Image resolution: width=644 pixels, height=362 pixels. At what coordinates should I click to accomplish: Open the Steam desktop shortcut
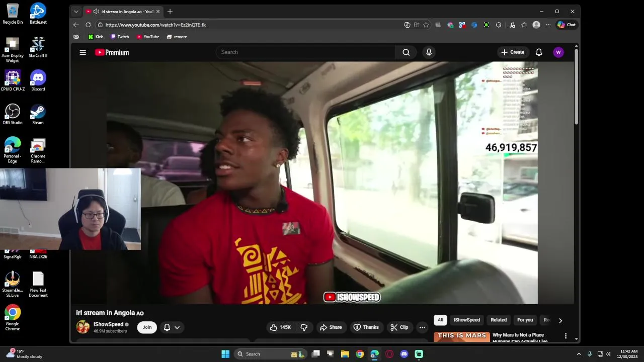coord(38,114)
